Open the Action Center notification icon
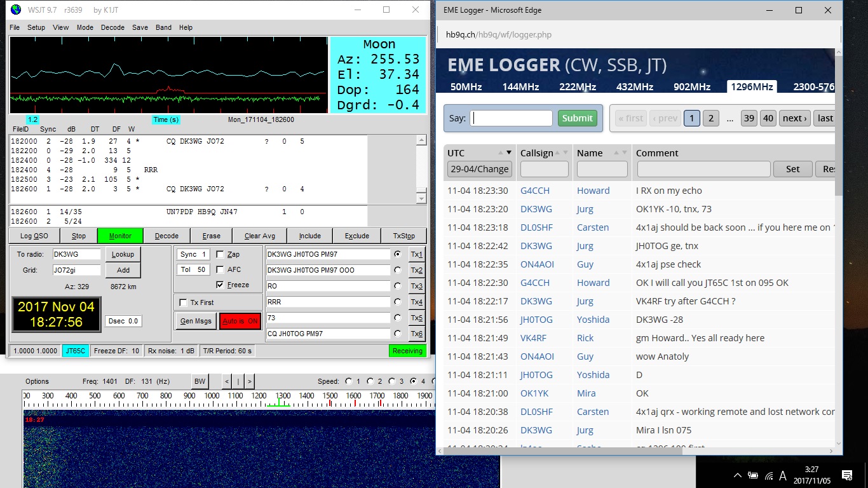This screenshot has height=488, width=868. point(846,475)
